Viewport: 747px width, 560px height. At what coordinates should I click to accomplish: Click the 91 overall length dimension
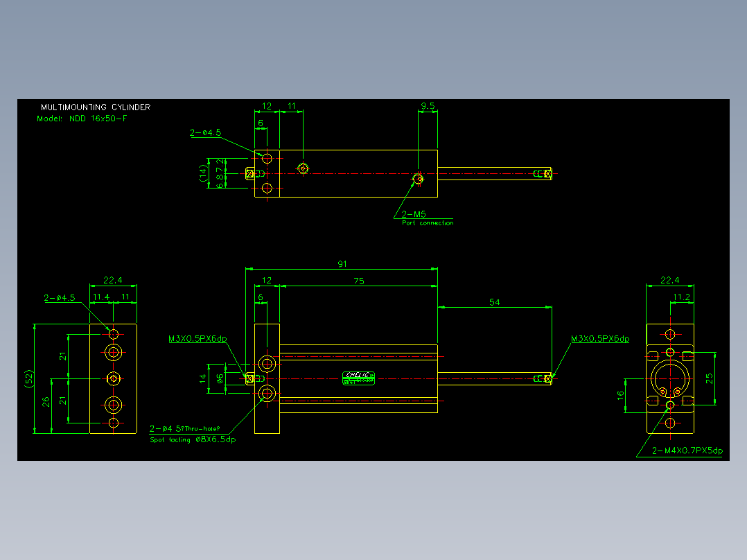coord(342,264)
